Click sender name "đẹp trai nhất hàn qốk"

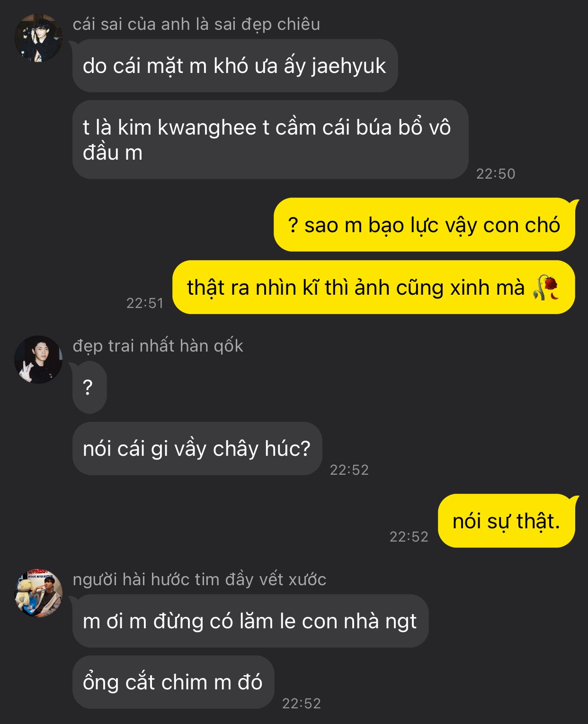coord(158,346)
